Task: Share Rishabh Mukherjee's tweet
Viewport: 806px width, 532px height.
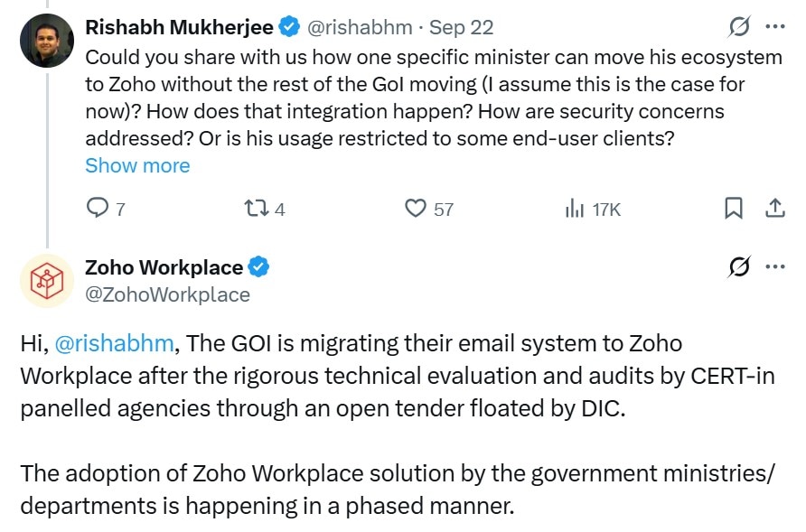Action: 774,209
